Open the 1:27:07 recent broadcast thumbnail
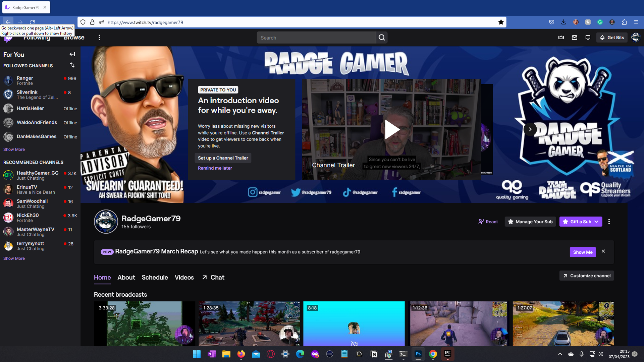Viewport: 644px width, 362px height. click(x=563, y=323)
